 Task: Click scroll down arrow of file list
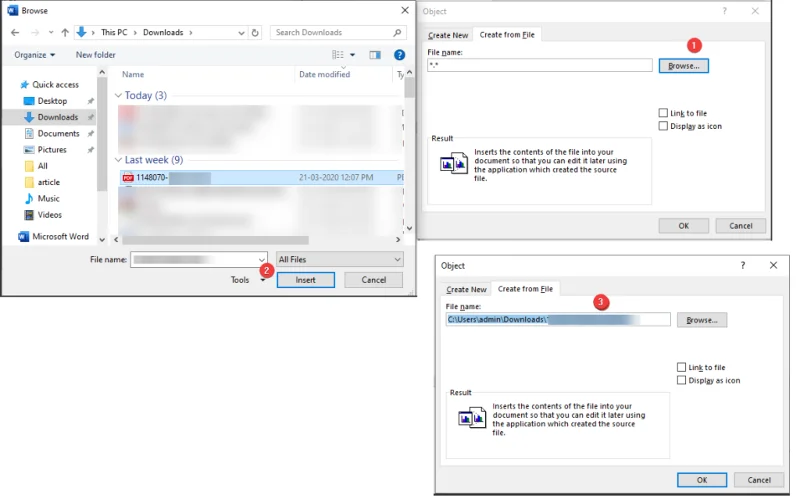(409, 228)
